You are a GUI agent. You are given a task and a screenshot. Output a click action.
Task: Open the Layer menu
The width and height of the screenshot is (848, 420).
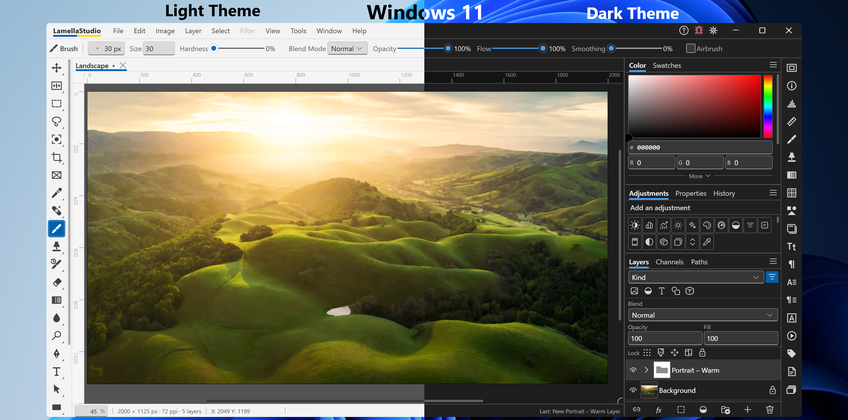coord(193,31)
